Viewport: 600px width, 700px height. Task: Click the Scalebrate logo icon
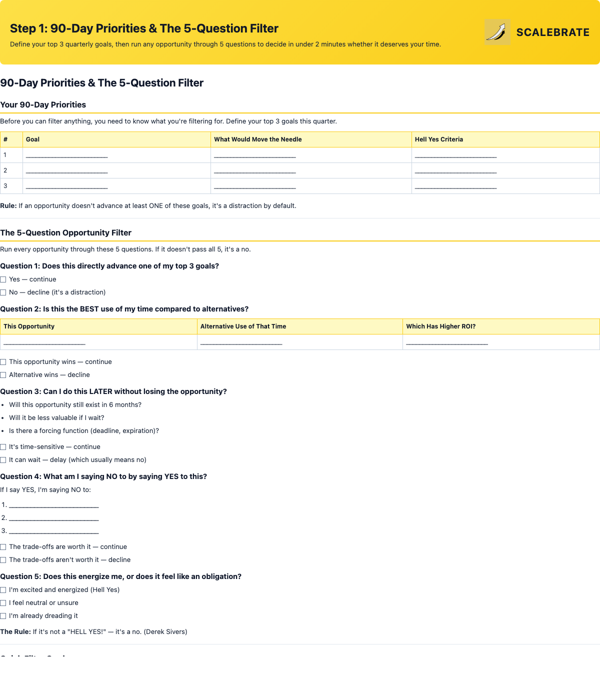click(497, 32)
